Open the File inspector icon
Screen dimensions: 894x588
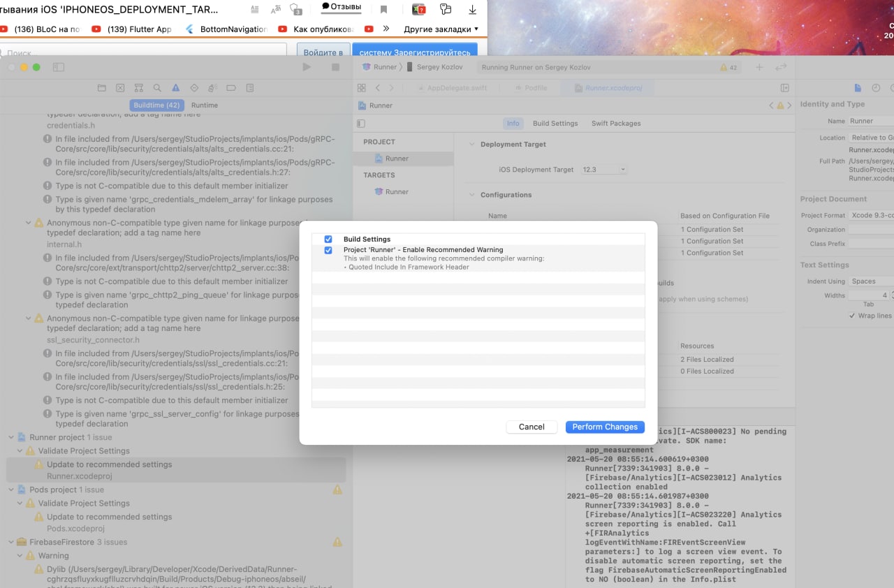[x=858, y=88]
